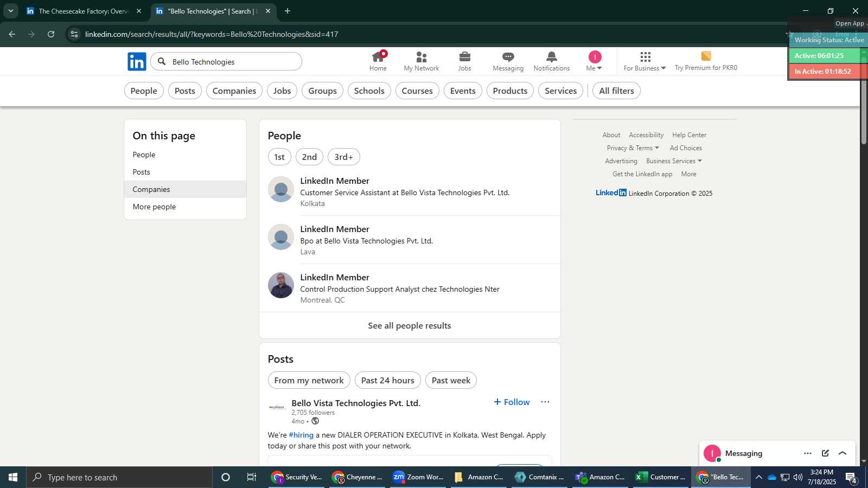The width and height of the screenshot is (868, 488).
Task: Open Zoom Workplace from the taskbar
Action: (x=418, y=477)
